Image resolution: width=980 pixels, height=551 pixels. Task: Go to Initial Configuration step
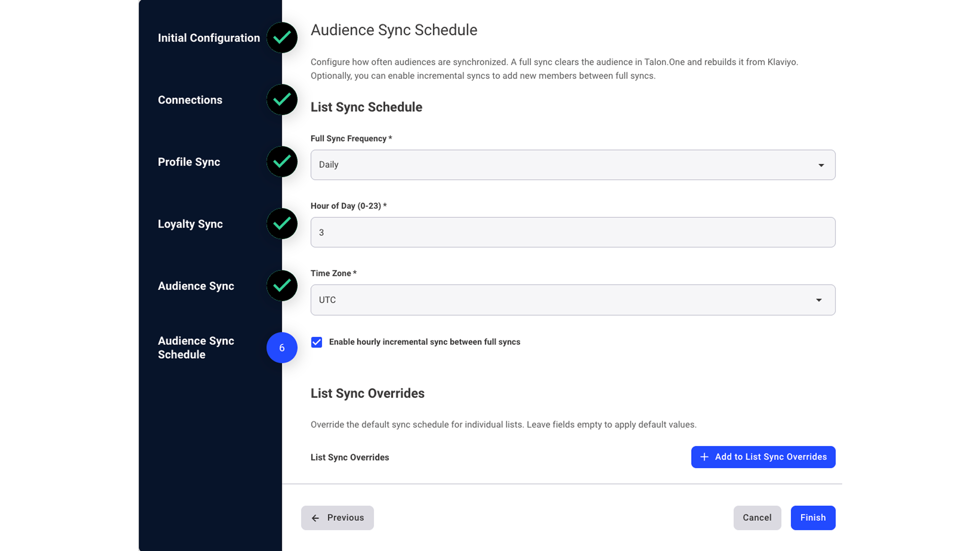tap(209, 38)
